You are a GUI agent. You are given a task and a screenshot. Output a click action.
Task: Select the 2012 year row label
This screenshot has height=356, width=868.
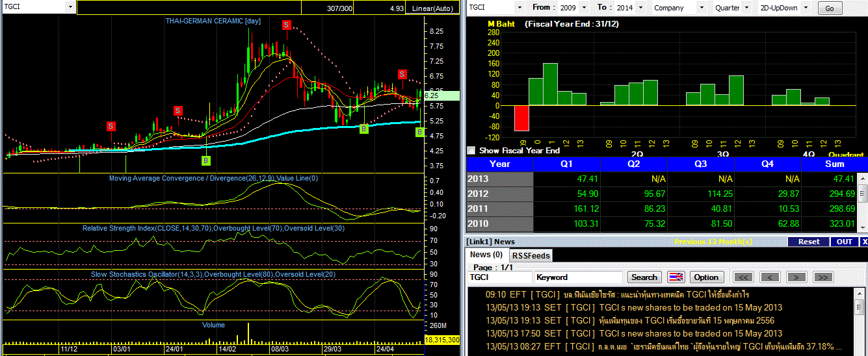point(499,194)
